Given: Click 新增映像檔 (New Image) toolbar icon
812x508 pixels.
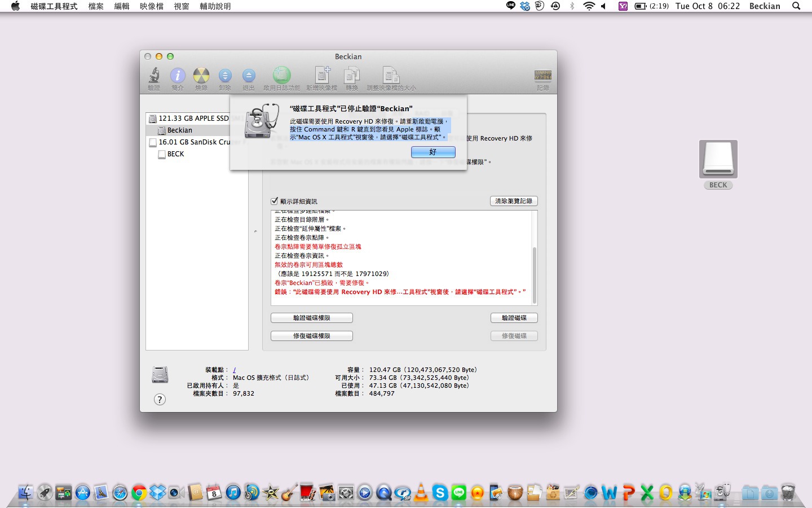Looking at the screenshot, I should (322, 78).
